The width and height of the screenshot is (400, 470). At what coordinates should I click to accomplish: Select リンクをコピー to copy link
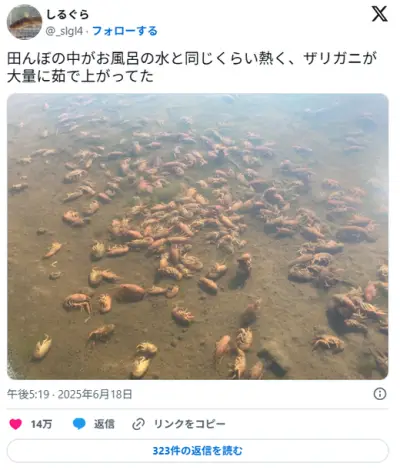coord(189,424)
